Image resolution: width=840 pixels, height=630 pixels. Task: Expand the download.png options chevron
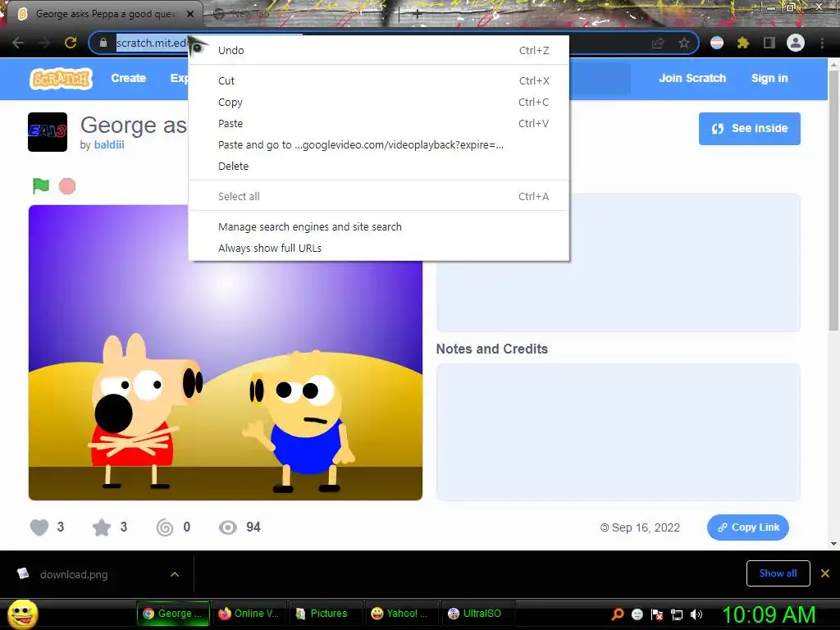tap(175, 574)
